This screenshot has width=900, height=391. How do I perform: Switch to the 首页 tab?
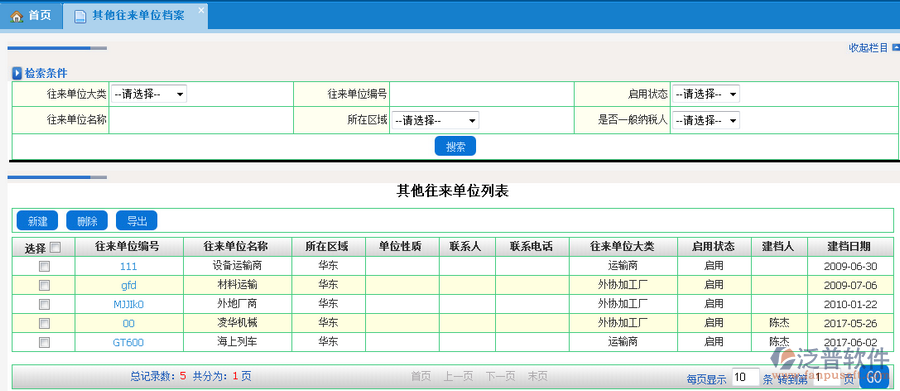31,16
